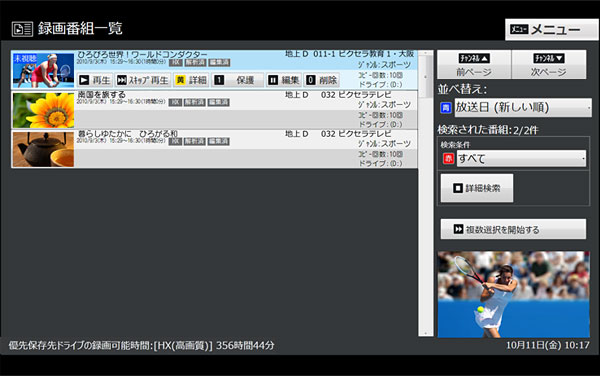Select ひろびろ世界！ワールドコンダクター title
The width and height of the screenshot is (600, 376).
click(142, 55)
